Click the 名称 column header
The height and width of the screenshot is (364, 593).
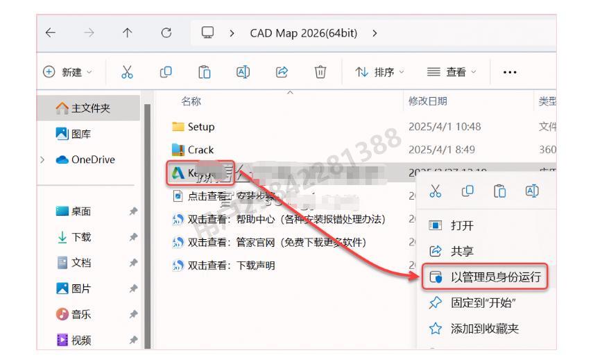(191, 101)
